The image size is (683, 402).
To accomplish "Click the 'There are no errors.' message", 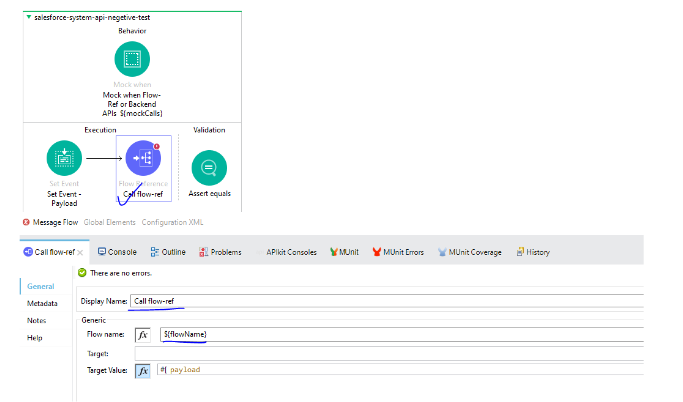I will (121, 273).
